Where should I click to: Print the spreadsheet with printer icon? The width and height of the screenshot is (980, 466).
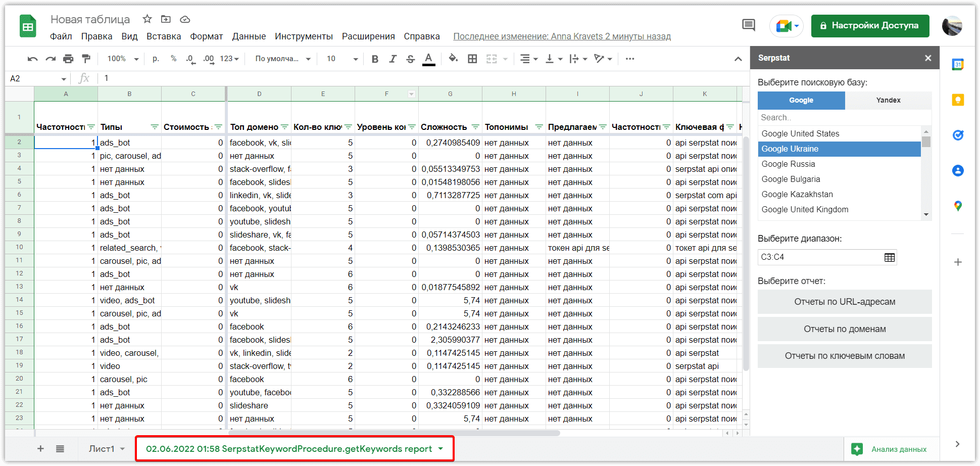tap(68, 59)
